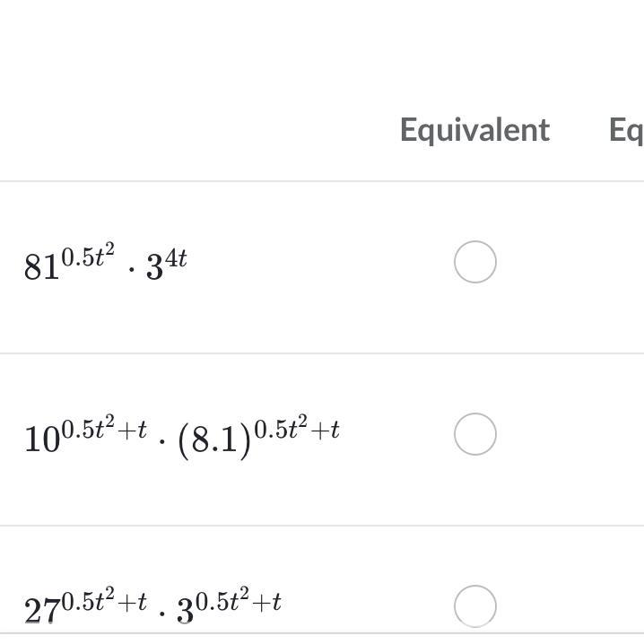644x644 pixels.
Task: Click the multiplication dot in first expression
Action: [x=131, y=269]
